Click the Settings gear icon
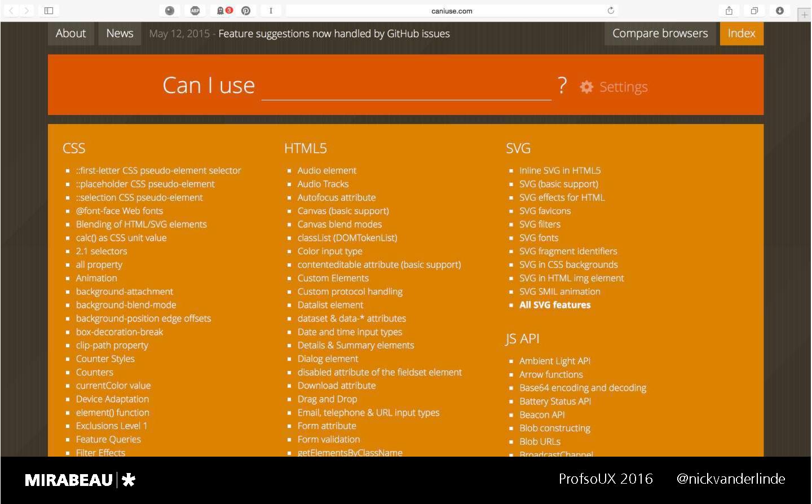 (x=586, y=87)
